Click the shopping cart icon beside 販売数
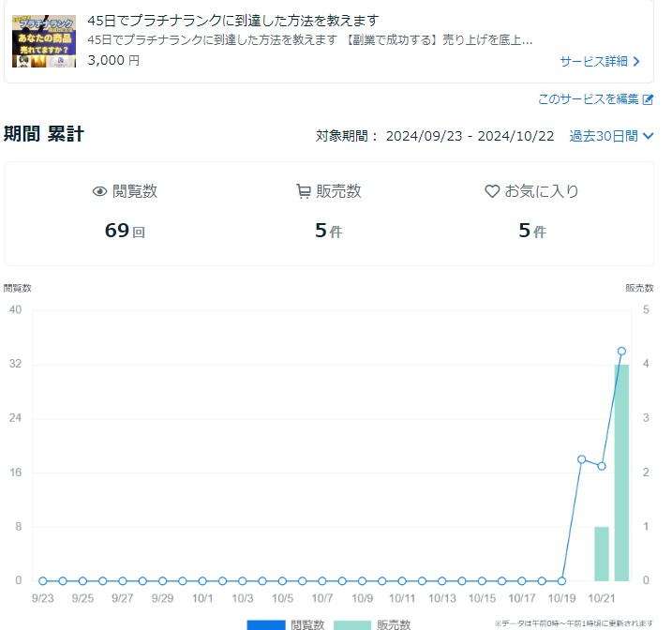The height and width of the screenshot is (630, 672). click(304, 192)
